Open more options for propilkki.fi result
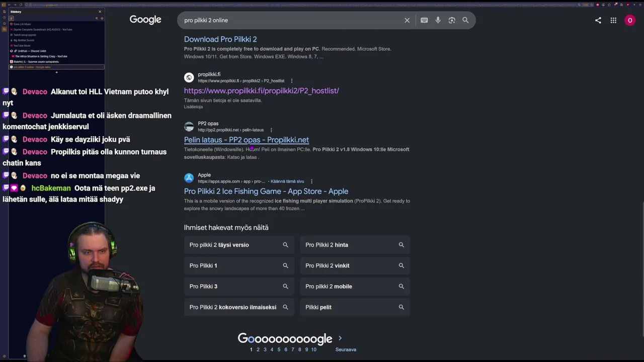 [291, 81]
